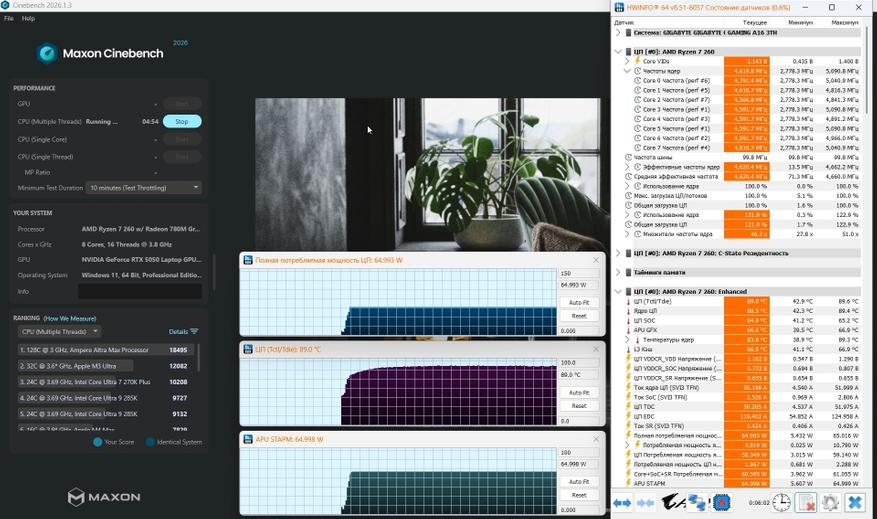Screen dimensions: 877x519
Task: Expand the C-State Резидентность group
Action: (x=618, y=253)
